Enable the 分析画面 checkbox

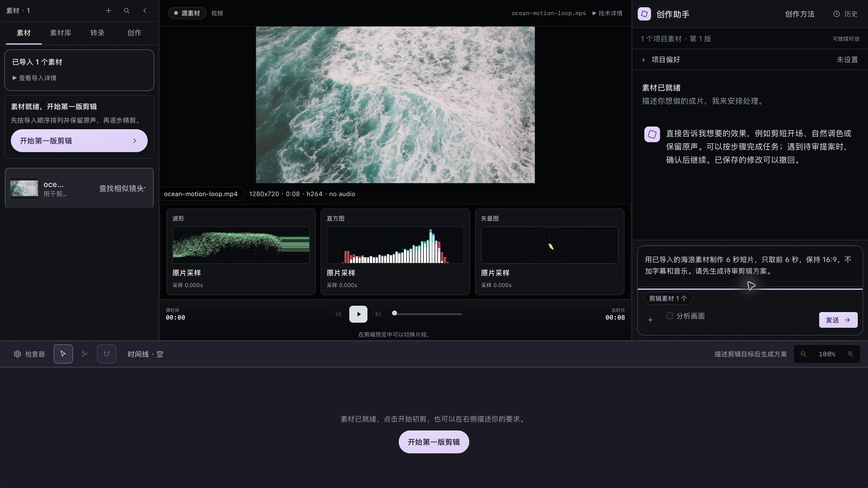669,316
